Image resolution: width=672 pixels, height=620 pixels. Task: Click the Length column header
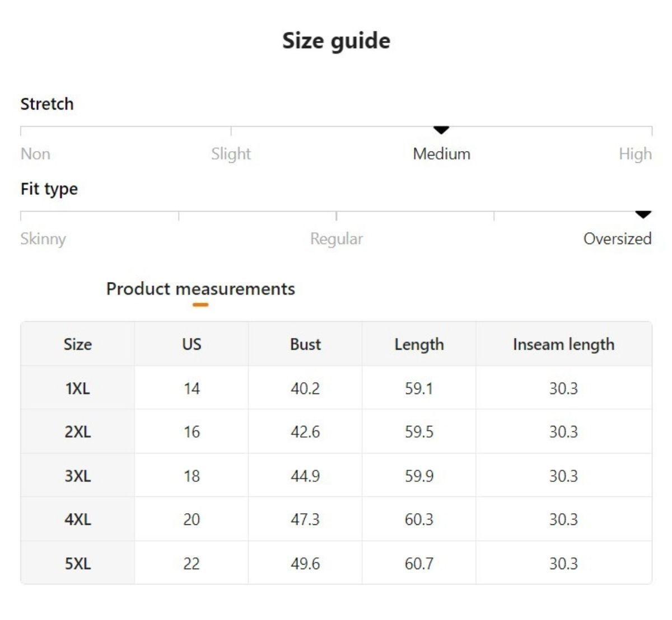point(419,344)
